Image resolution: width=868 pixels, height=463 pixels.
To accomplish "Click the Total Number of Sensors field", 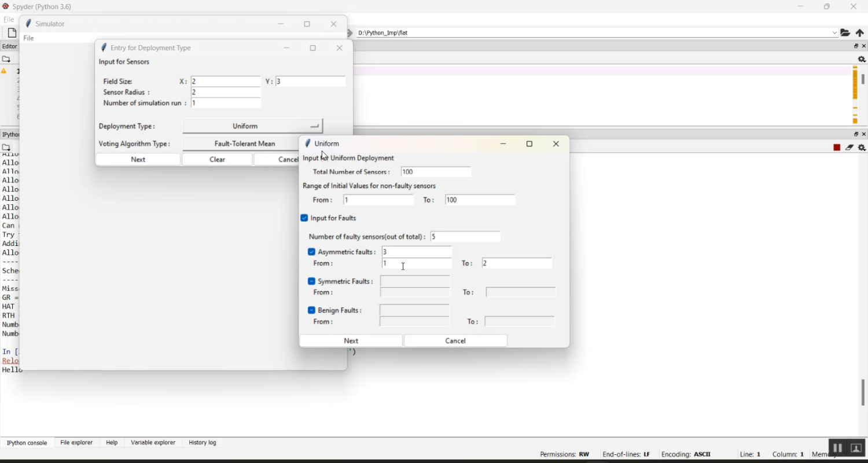I will pos(436,172).
